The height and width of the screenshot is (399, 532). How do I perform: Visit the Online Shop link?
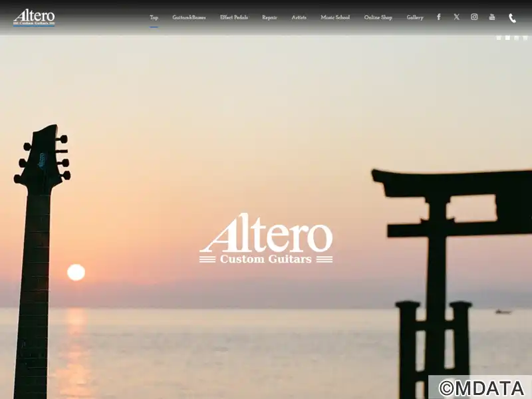[x=378, y=18]
